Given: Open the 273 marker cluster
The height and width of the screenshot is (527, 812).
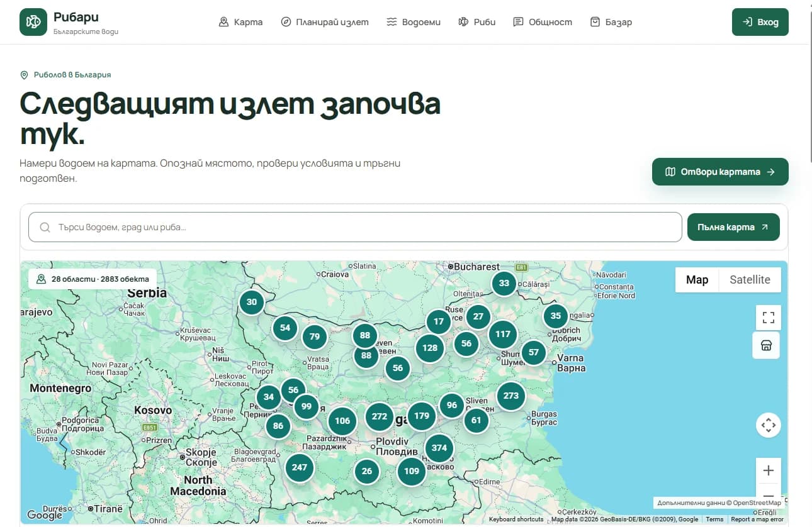Looking at the screenshot, I should [x=511, y=396].
